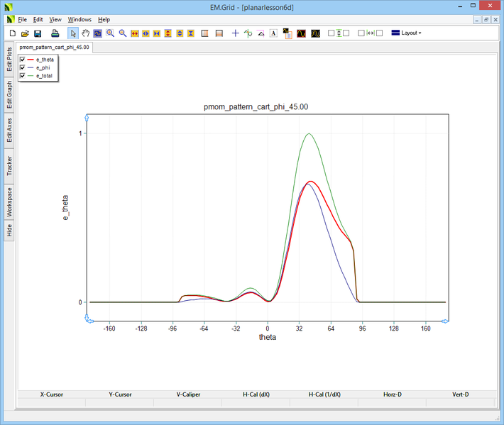Image resolution: width=504 pixels, height=425 pixels.
Task: Save the graph using the floppy disk icon
Action: pyautogui.click(x=38, y=33)
